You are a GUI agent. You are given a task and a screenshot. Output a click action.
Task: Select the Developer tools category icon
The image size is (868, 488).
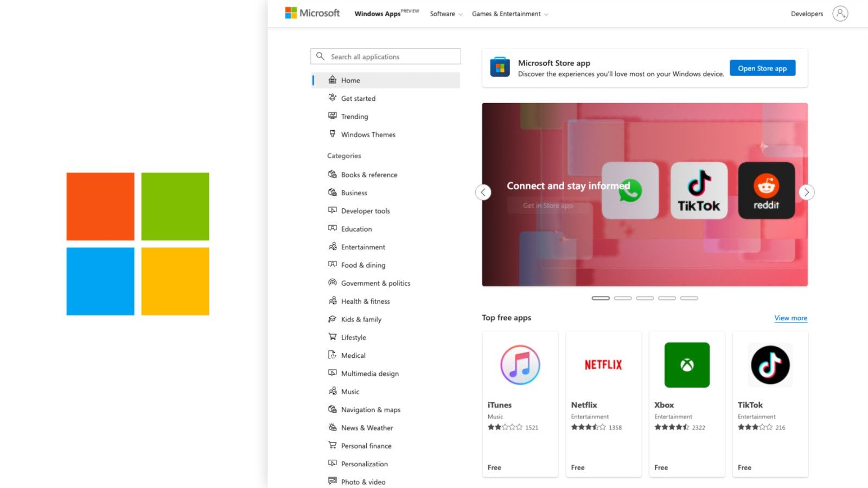pos(332,210)
